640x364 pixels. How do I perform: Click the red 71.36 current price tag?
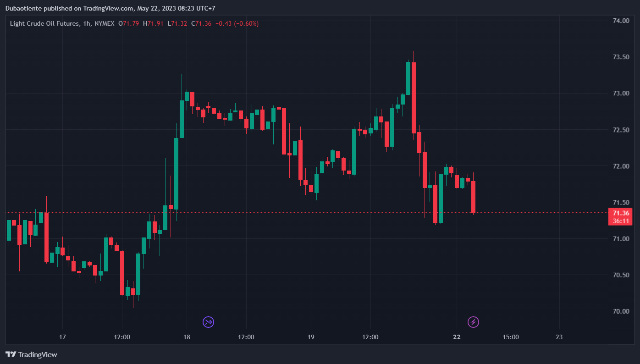click(621, 213)
